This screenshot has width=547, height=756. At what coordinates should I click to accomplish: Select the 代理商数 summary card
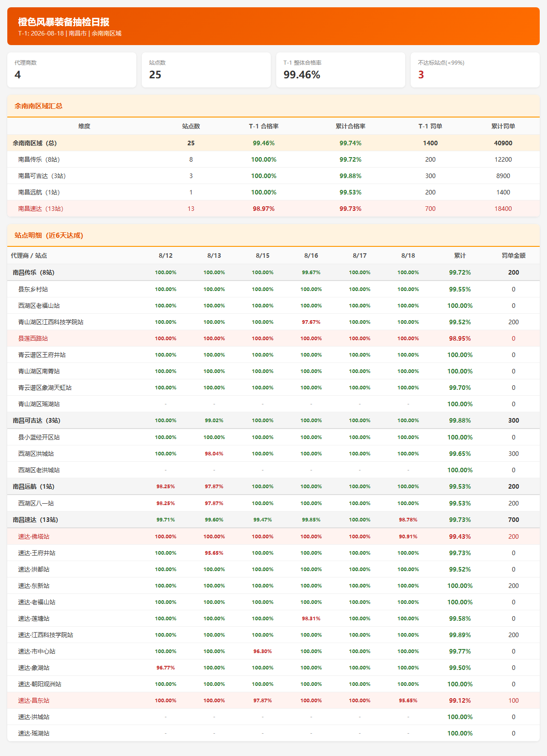point(72,70)
